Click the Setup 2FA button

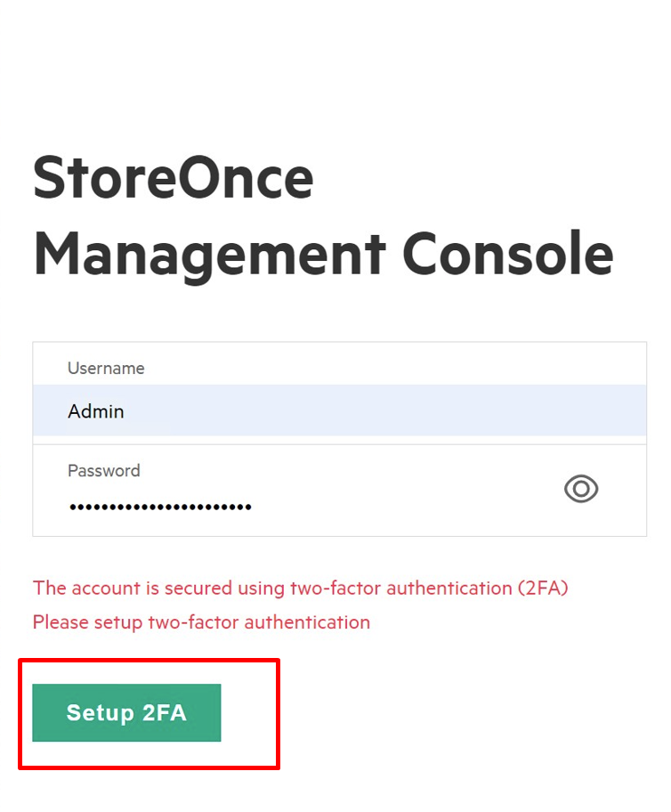click(126, 712)
